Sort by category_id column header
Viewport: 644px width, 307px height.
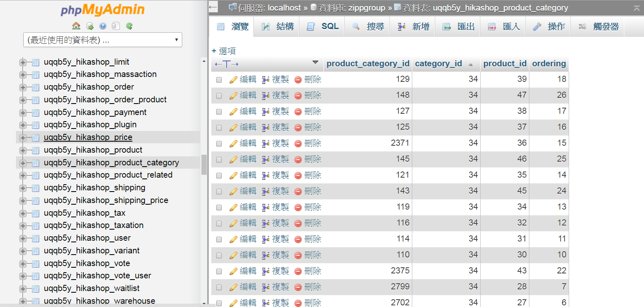pyautogui.click(x=438, y=63)
